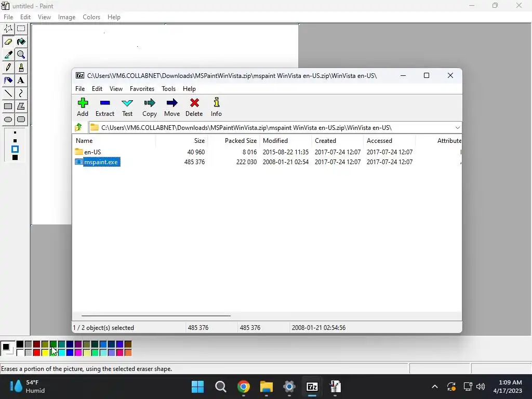This screenshot has height=399, width=532.
Task: Pick the bright red color swatch
Action: pyautogui.click(x=37, y=353)
